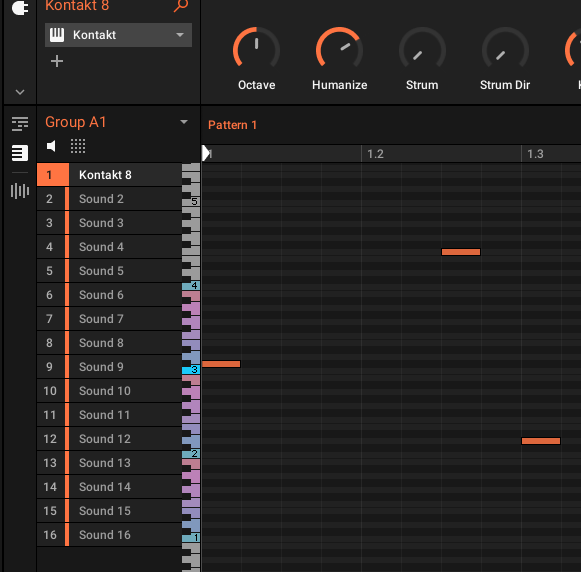581x572 pixels.
Task: Select the note at pattern start
Action: pos(221,364)
